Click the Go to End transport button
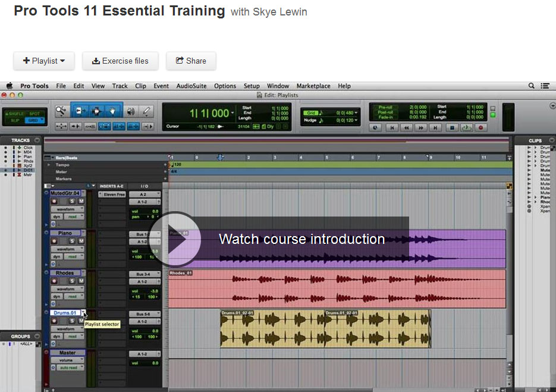The height and width of the screenshot is (392, 556). pyautogui.click(x=435, y=127)
